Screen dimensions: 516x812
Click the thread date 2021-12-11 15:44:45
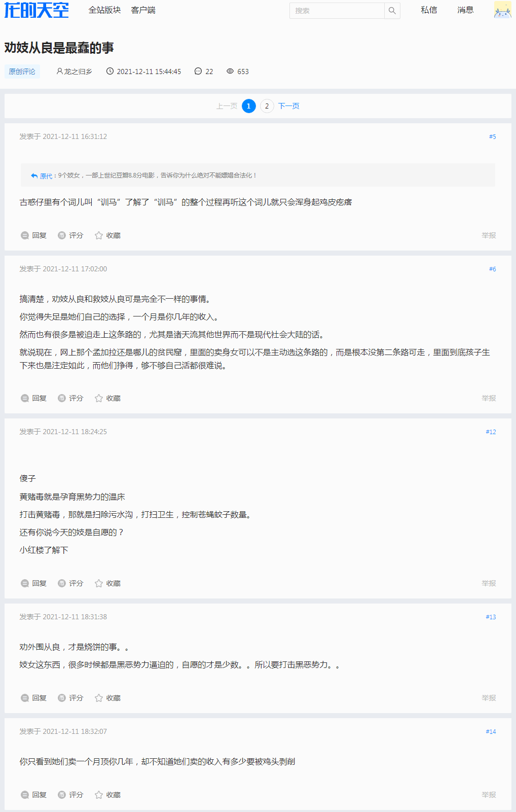pos(149,72)
